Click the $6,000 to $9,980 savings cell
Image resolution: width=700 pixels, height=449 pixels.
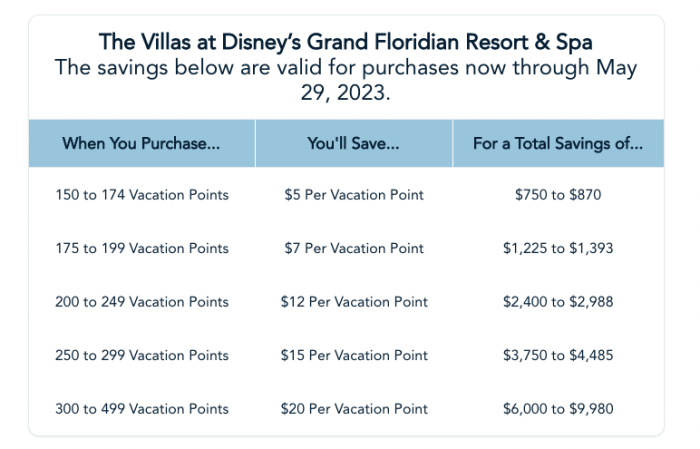tap(558, 409)
